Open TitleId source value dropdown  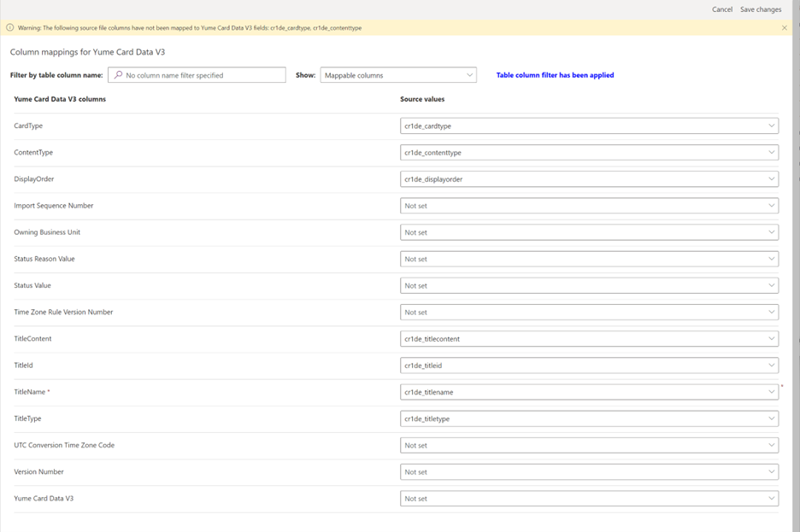[589, 365]
